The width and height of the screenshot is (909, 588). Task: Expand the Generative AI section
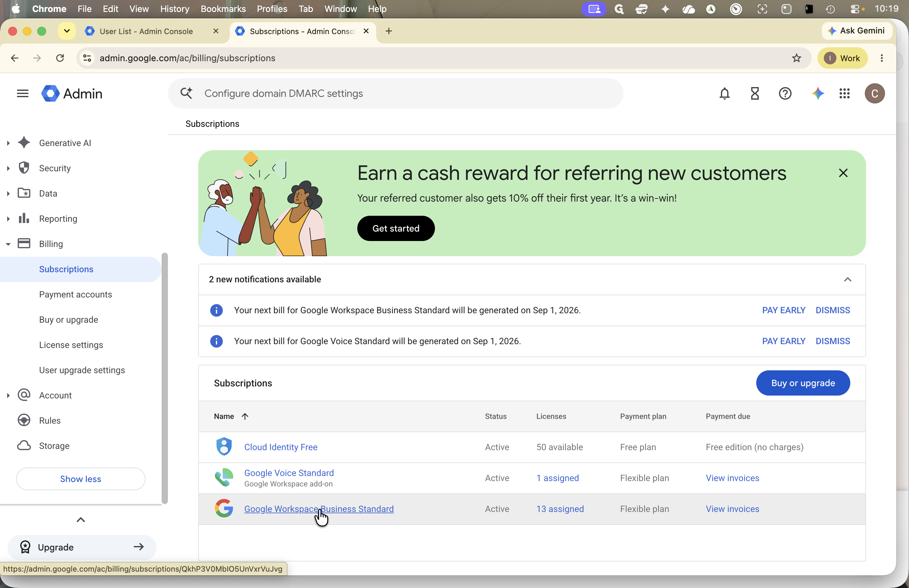click(8, 143)
